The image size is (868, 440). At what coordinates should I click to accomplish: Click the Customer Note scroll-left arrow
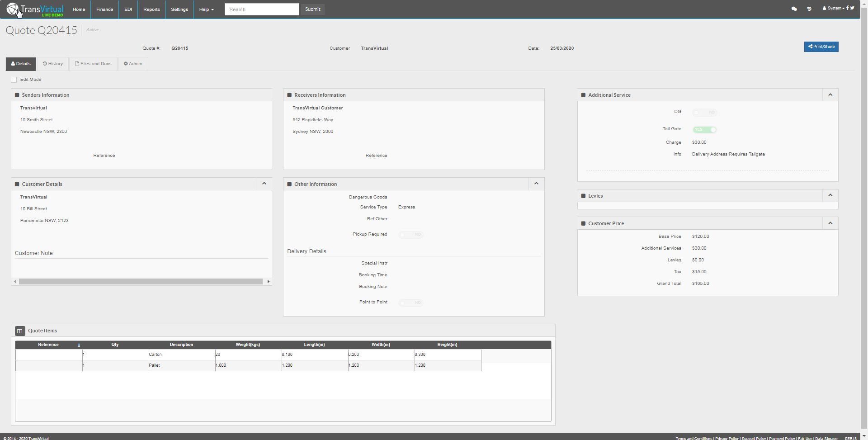point(15,282)
